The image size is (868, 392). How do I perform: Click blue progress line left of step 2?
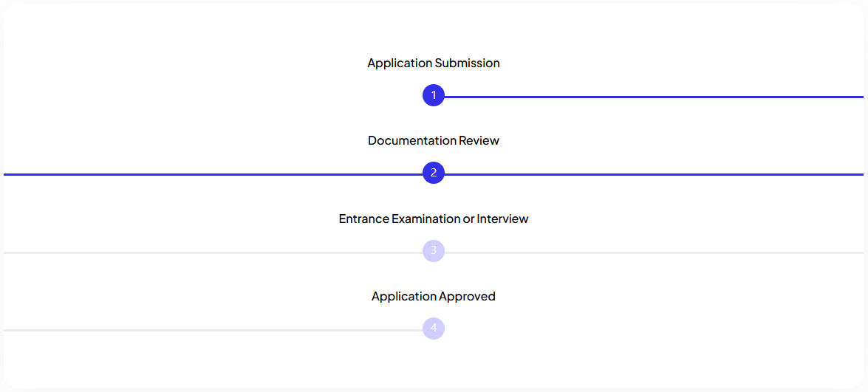(213, 174)
